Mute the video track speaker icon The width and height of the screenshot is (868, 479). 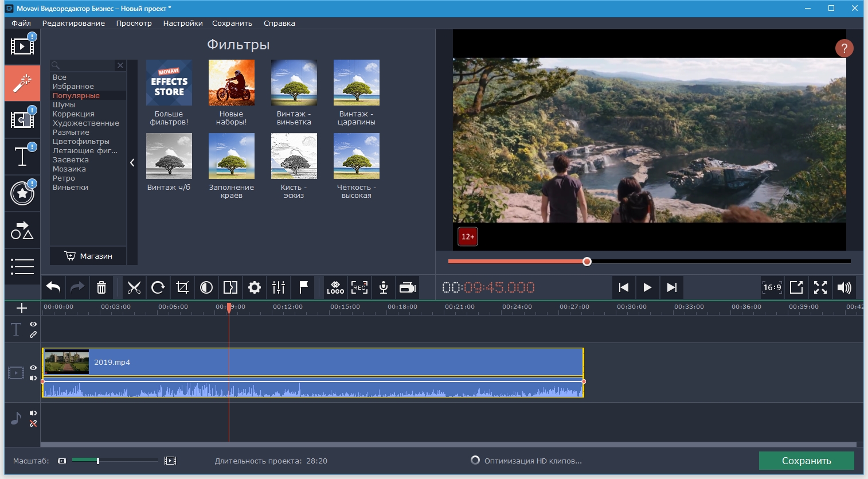[x=33, y=378]
